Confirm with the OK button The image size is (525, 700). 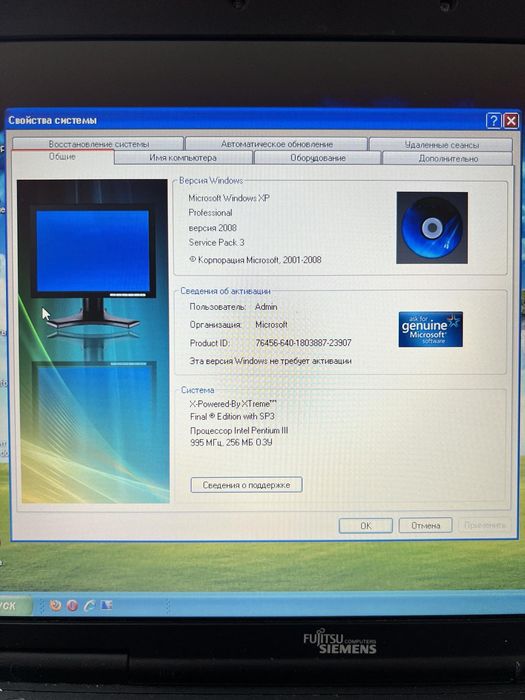366,525
